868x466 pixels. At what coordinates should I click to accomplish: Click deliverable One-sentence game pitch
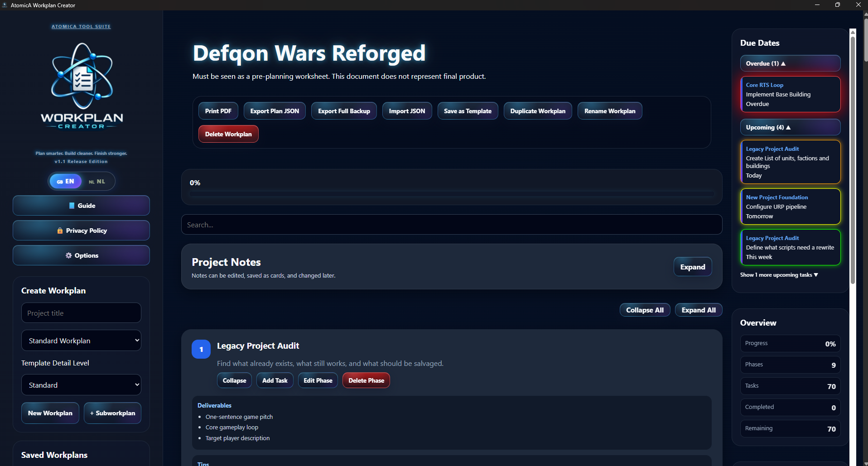pos(239,417)
